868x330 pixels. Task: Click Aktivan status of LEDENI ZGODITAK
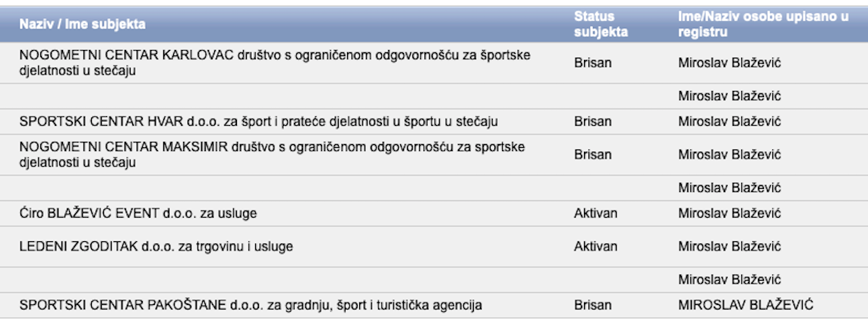tap(595, 247)
